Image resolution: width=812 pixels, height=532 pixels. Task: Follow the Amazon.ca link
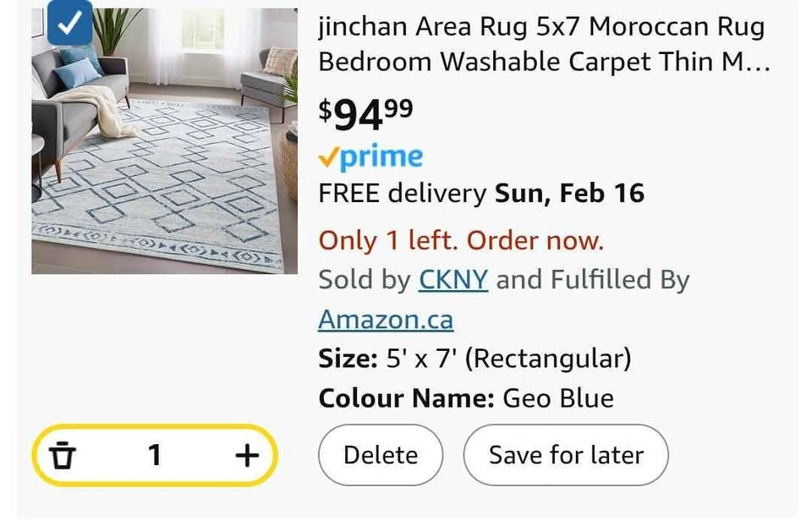386,320
